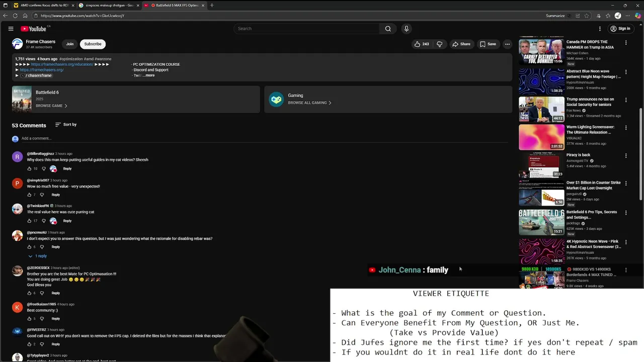Open the chasersframe social link
Screen dimensions: 644x362
[x=36, y=75]
